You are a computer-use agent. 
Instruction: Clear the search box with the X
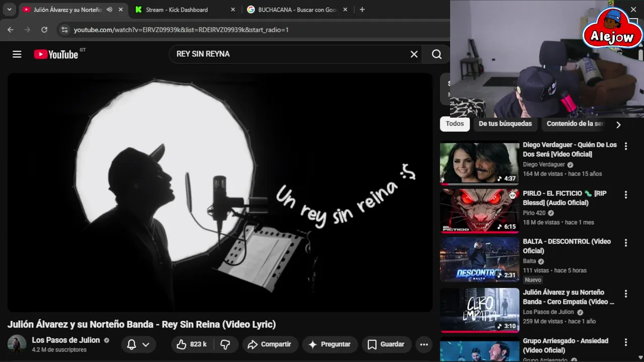click(x=414, y=54)
